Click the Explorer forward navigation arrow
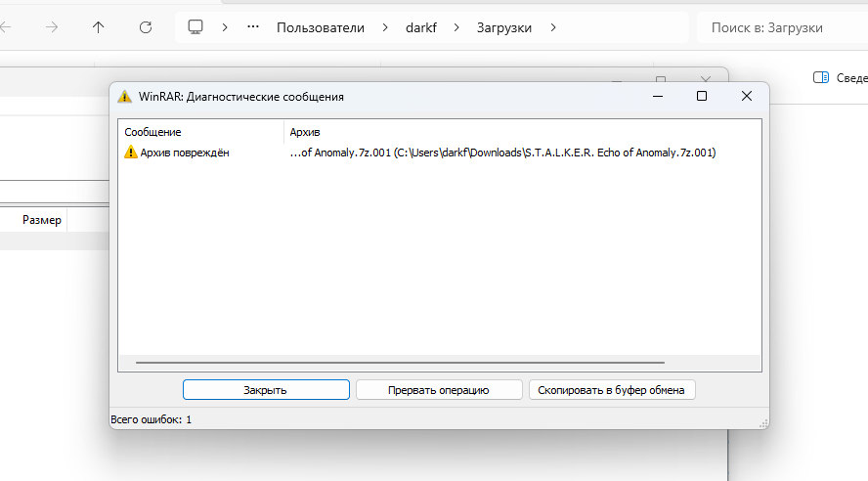Viewport: 868px width, 481px height. tap(52, 27)
